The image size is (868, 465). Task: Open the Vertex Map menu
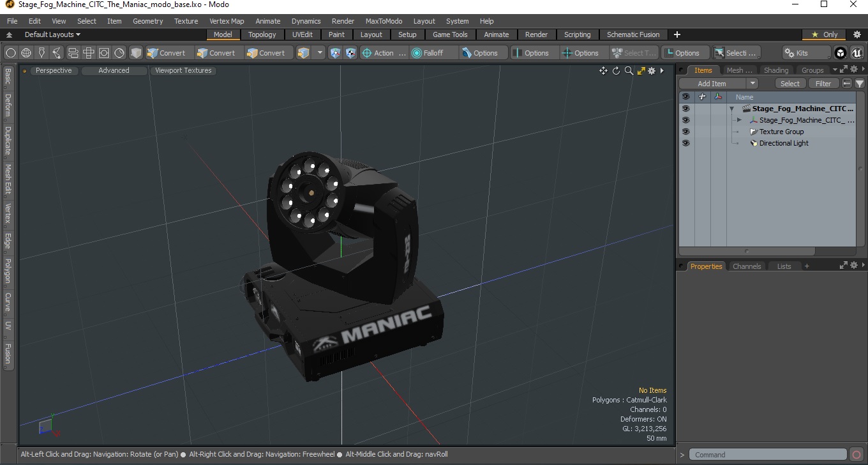coord(227,21)
